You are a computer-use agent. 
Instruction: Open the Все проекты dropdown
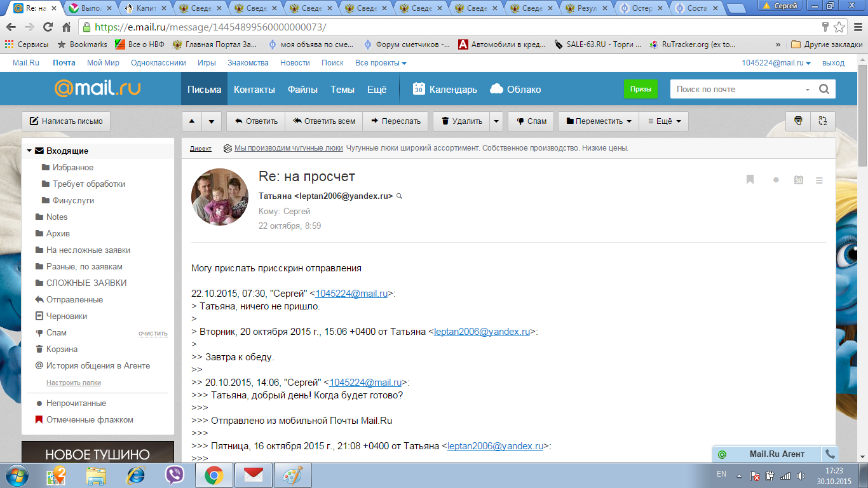pos(381,63)
